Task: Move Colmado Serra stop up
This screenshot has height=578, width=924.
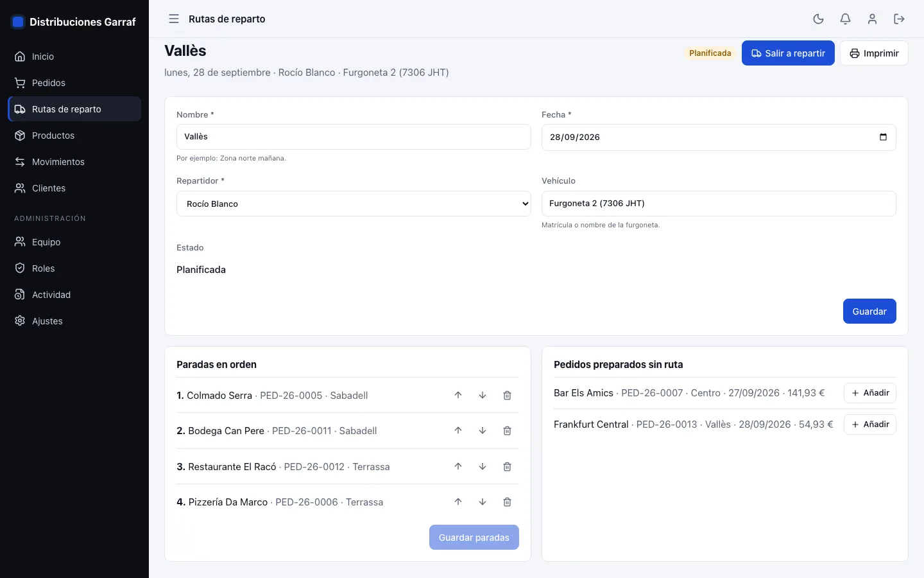Action: 458,396
